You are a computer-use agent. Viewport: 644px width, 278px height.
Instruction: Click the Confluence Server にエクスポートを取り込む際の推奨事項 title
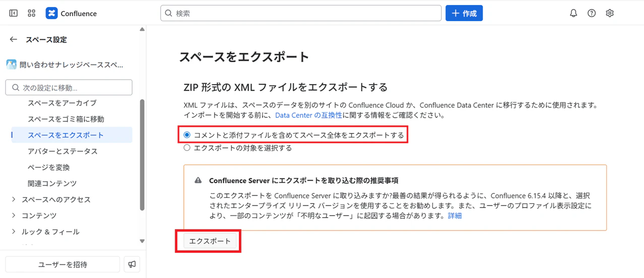pos(304,180)
